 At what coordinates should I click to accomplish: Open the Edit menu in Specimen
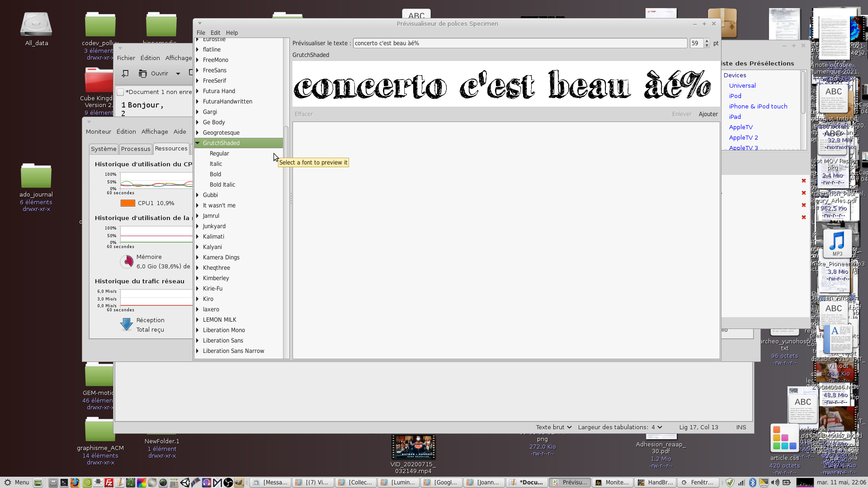[x=215, y=33]
